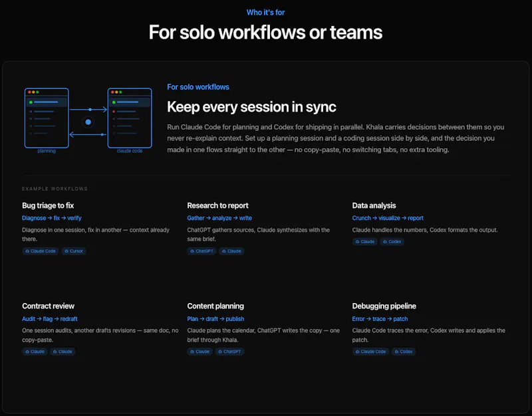Click the 'Who it's for' section label
532x416 pixels.
[x=265, y=13]
